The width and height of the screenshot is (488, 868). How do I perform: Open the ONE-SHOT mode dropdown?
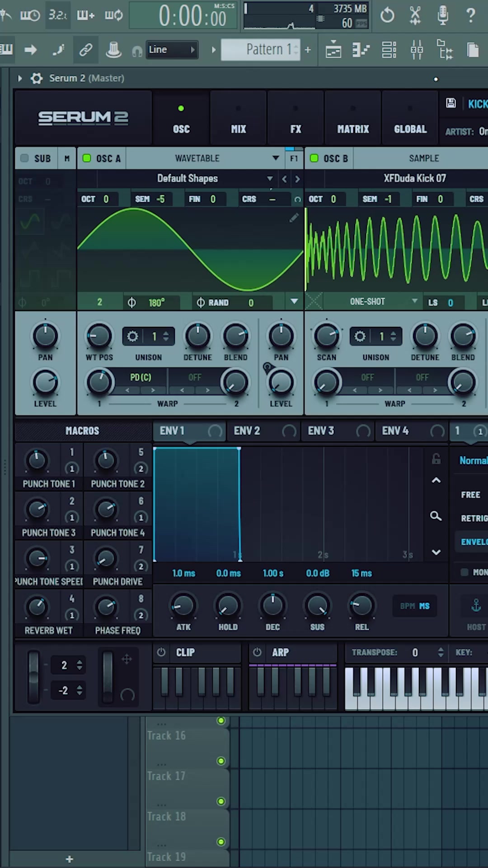pos(384,302)
